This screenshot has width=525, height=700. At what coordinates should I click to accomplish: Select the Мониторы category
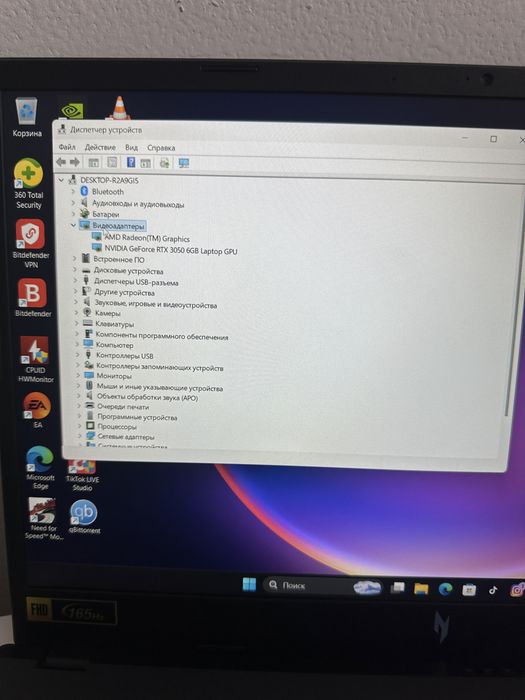click(114, 377)
